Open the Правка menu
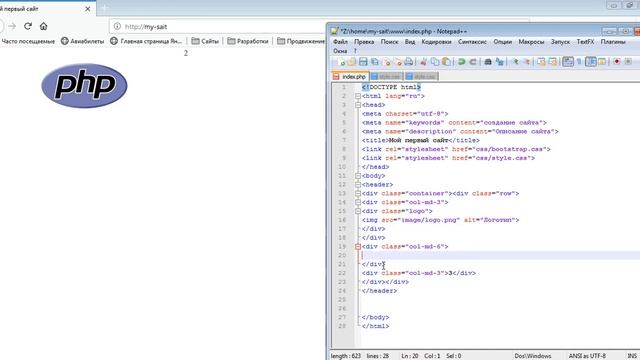Screen dimensions: 640x360 364,42
